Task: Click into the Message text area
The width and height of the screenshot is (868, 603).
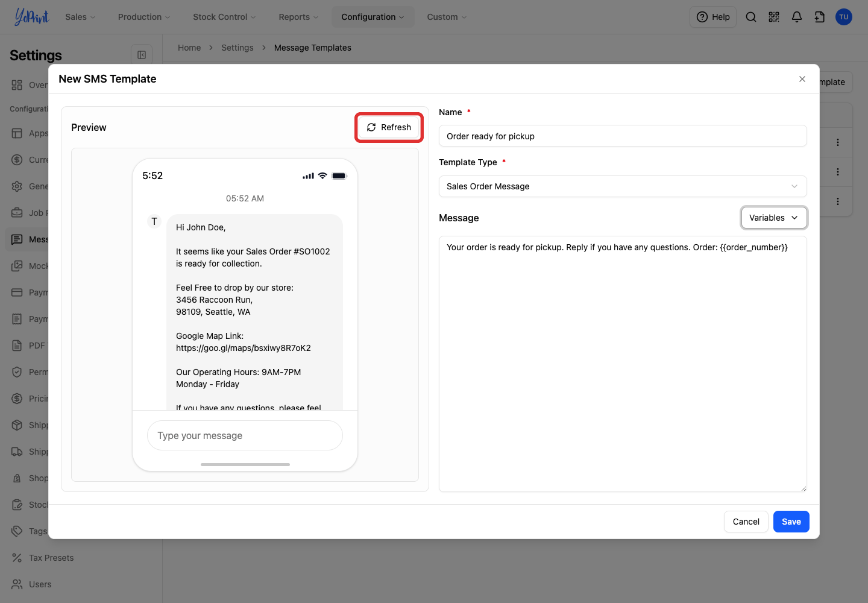Action: click(623, 364)
